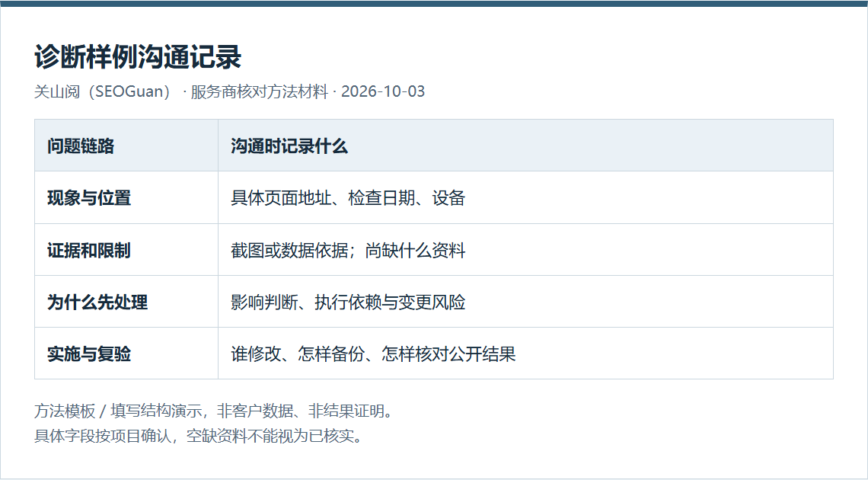Click the heading 诊断样例沟通记录
868x480 pixels.
tap(138, 57)
